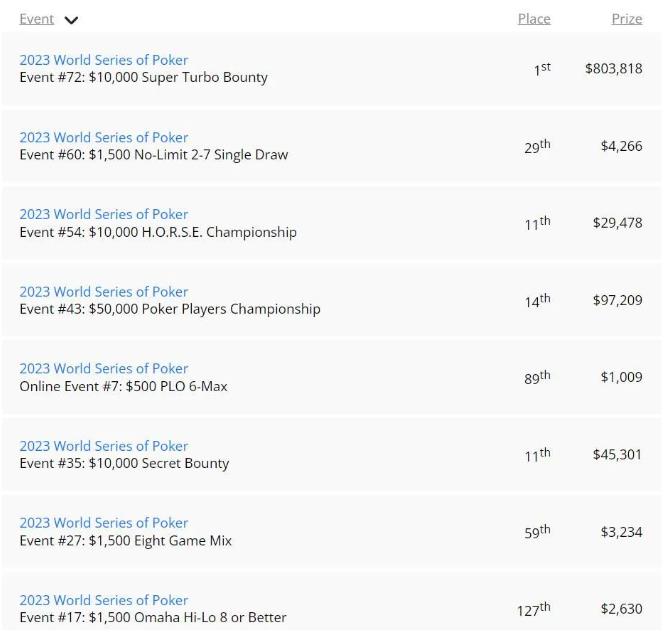The height and width of the screenshot is (632, 665).
Task: Open World Series link above Event #17
Action: (104, 600)
